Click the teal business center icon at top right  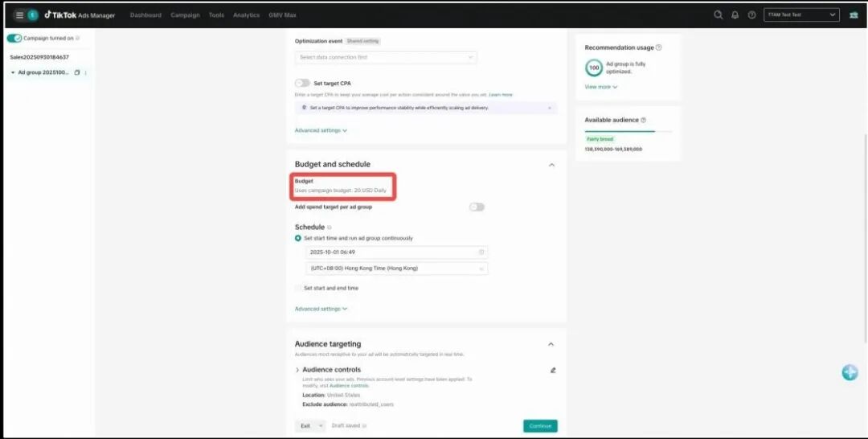tap(854, 15)
